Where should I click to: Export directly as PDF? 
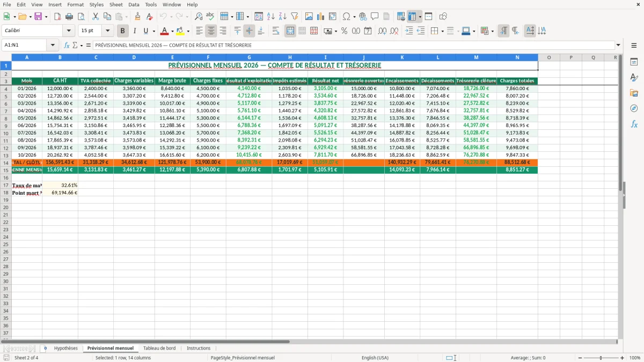(x=57, y=17)
